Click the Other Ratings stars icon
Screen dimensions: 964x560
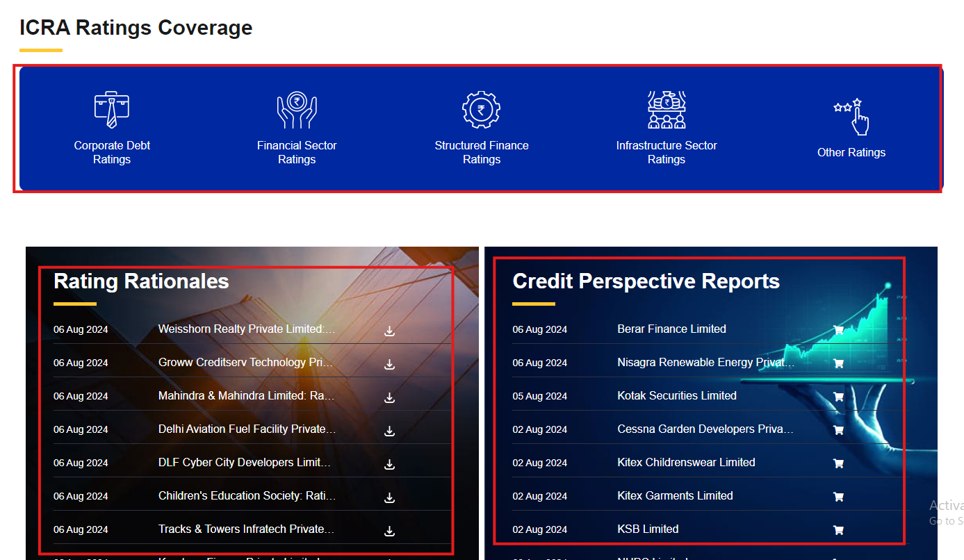pyautogui.click(x=851, y=116)
